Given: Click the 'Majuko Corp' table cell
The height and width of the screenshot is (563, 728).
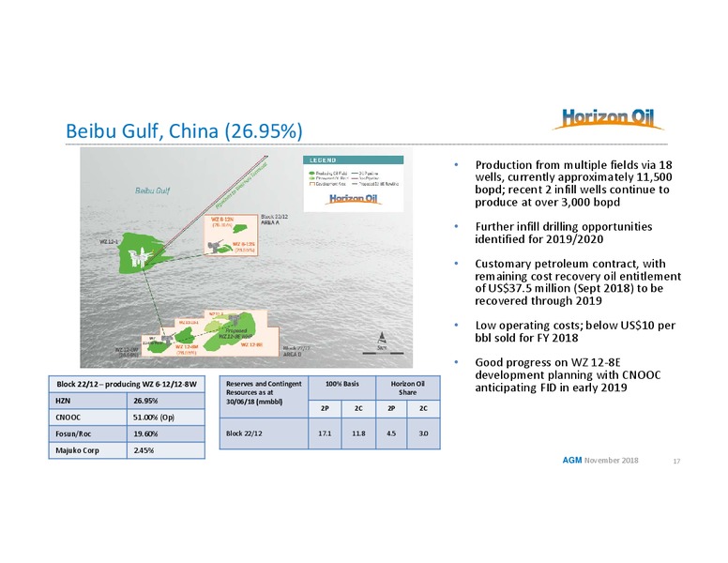Looking at the screenshot, I should coord(88,450).
